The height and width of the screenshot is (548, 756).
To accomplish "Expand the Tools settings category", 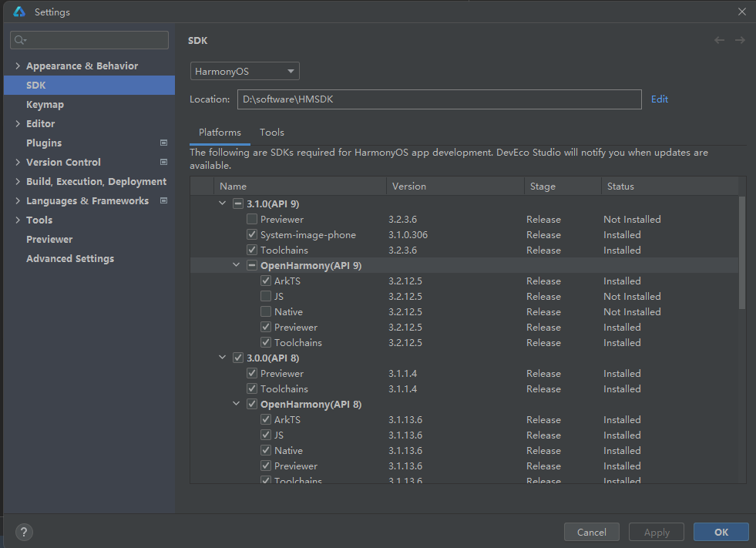I will pos(18,220).
